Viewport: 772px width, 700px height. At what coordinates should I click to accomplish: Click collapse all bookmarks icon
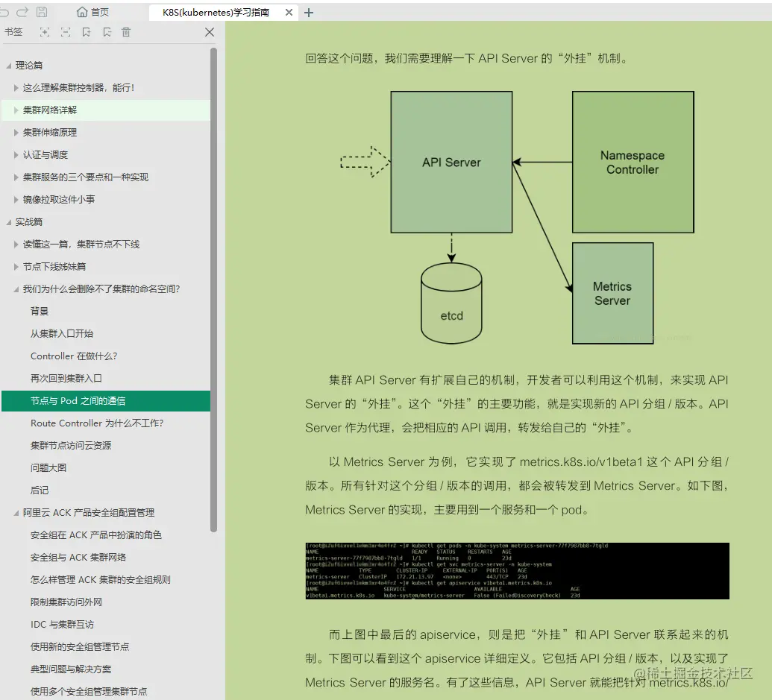[66, 32]
